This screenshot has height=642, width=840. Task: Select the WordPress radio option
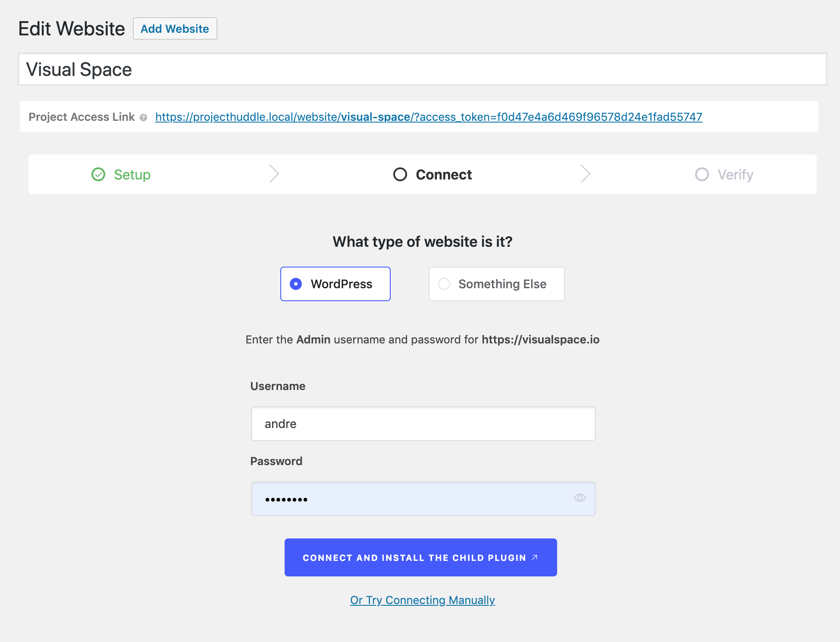(x=296, y=284)
